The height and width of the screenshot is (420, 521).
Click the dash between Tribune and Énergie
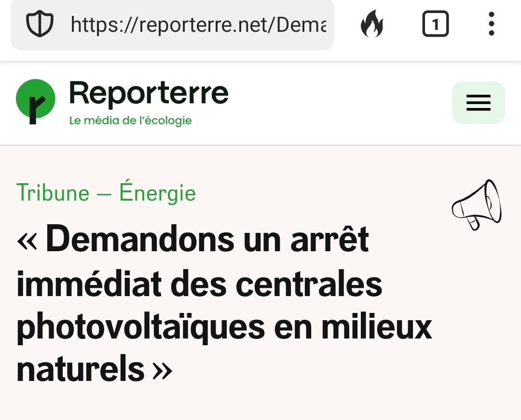(104, 194)
